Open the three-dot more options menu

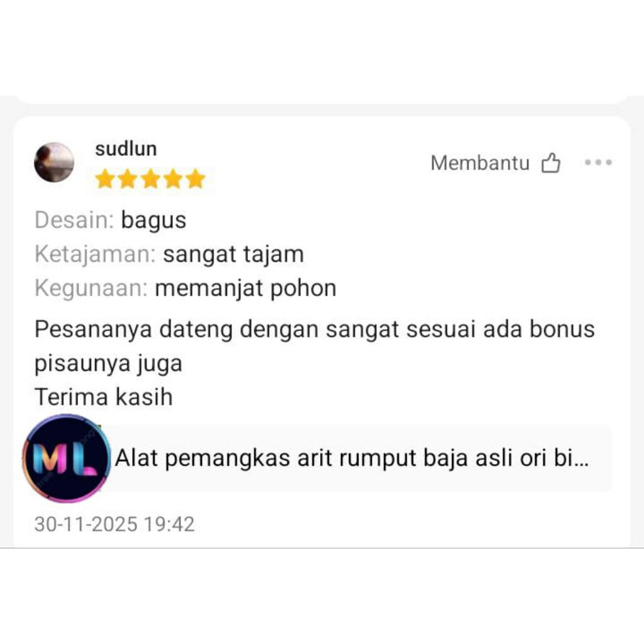599,162
